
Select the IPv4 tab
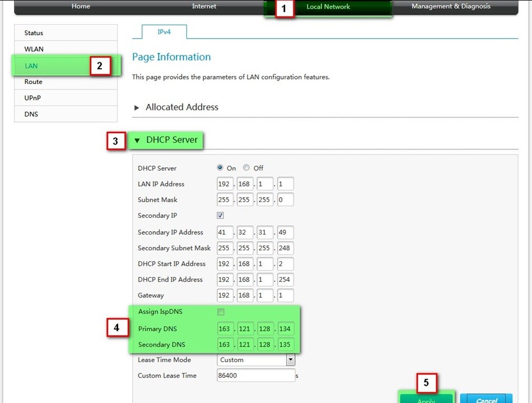pyautogui.click(x=164, y=32)
